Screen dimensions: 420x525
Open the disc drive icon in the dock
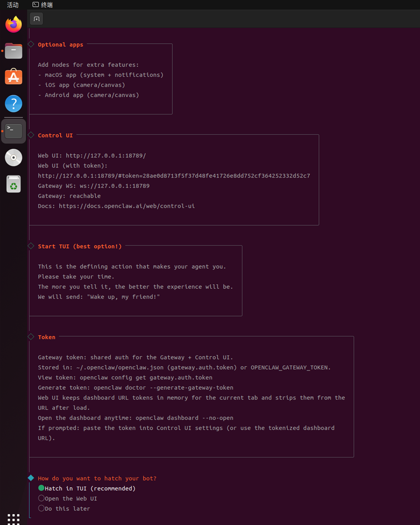14,157
